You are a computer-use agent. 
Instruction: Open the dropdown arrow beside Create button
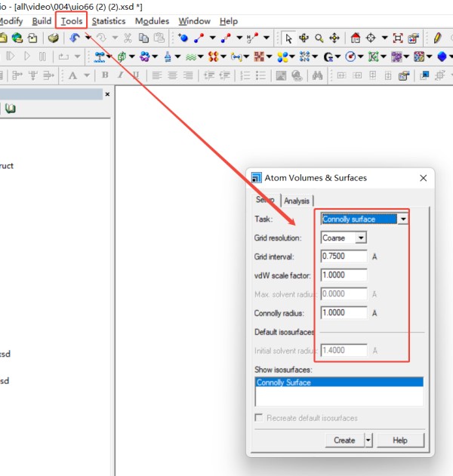click(368, 441)
